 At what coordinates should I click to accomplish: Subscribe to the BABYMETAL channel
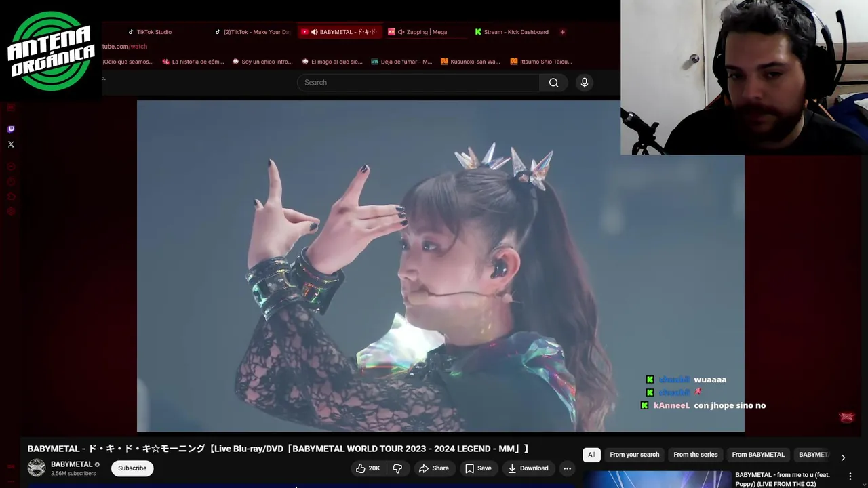tap(132, 468)
